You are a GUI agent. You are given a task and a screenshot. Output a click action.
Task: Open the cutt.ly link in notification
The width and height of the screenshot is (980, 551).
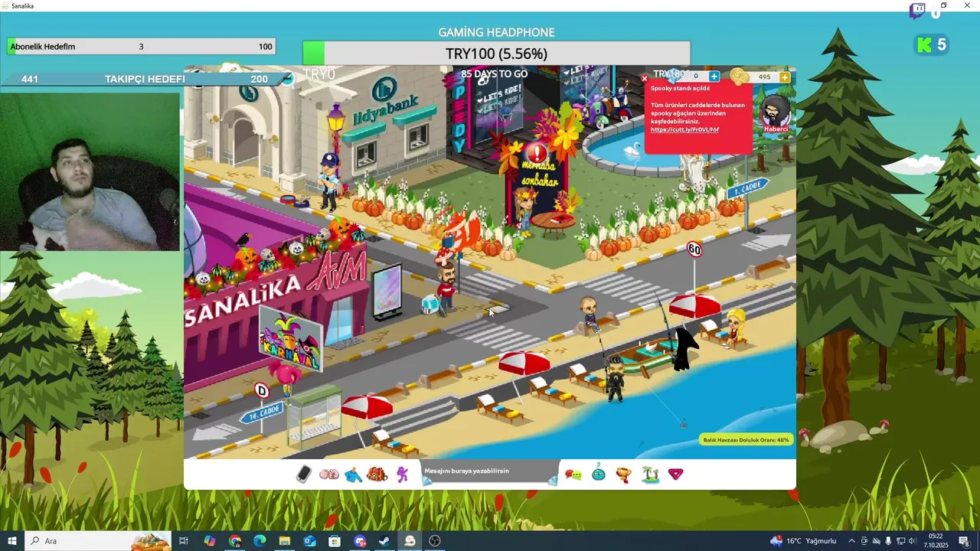click(x=684, y=130)
